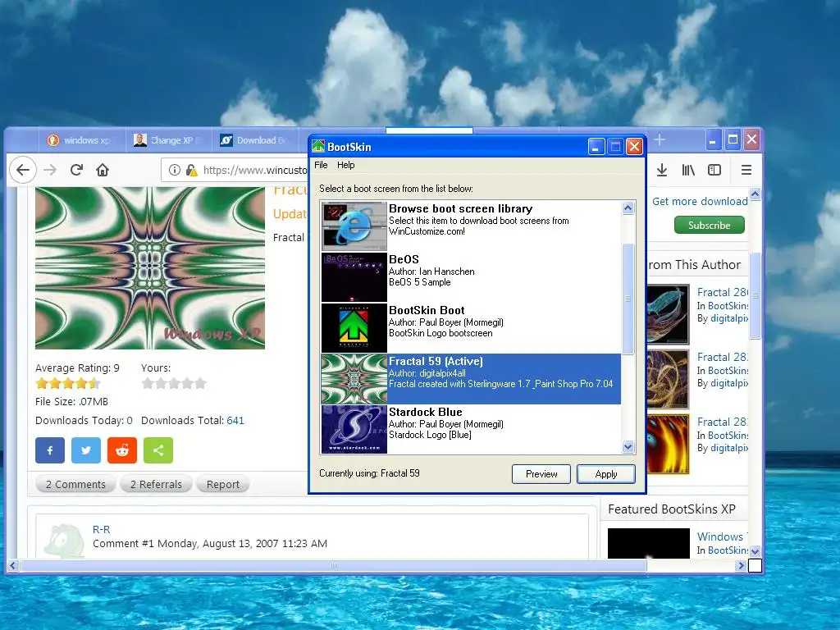Image resolution: width=840 pixels, height=630 pixels.
Task: Open the browser hamburger menu
Action: 746,171
